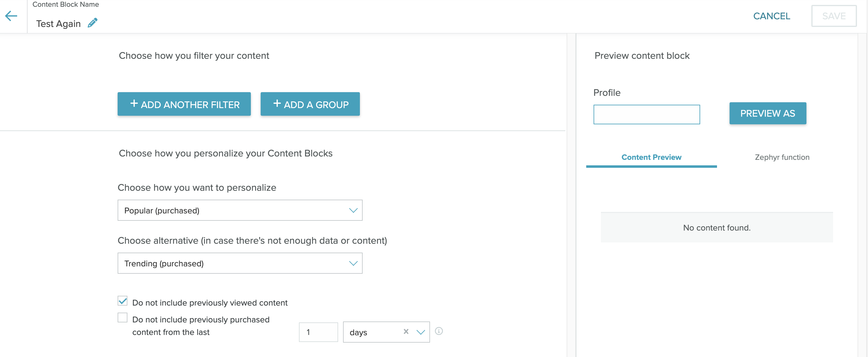Click the Cancel link
868x357 pixels.
point(771,16)
